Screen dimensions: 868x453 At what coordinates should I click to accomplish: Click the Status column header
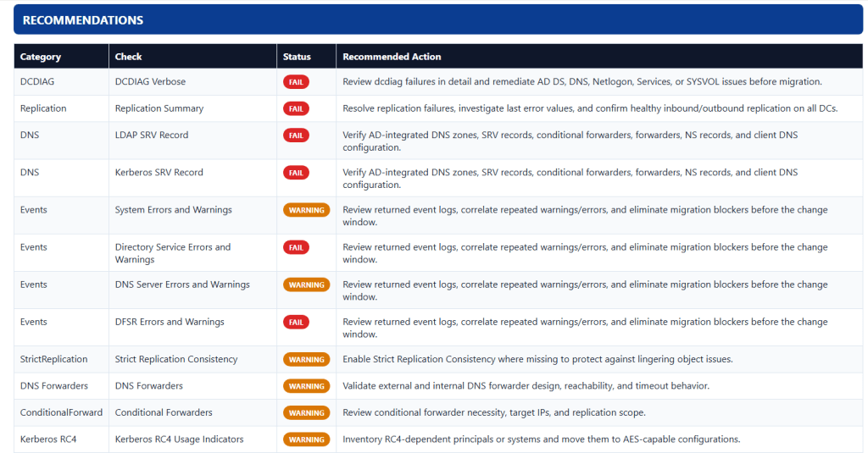(297, 57)
